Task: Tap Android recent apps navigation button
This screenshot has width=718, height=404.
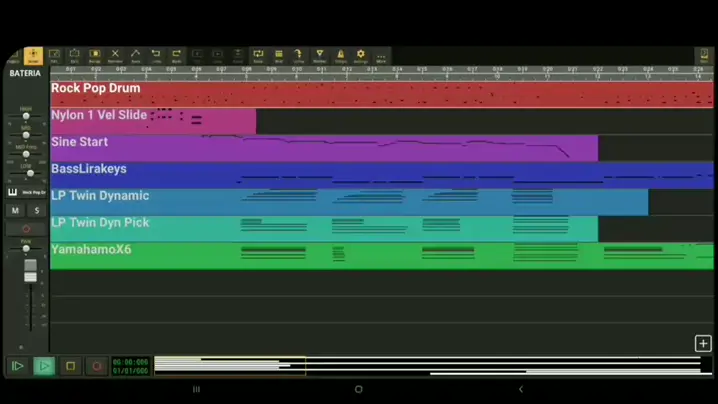Action: point(196,389)
